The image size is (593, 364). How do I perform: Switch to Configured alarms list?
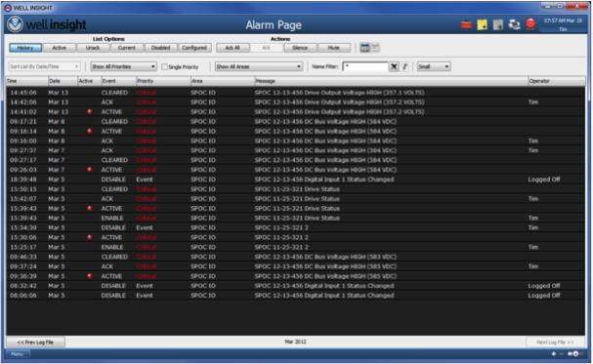pyautogui.click(x=194, y=48)
